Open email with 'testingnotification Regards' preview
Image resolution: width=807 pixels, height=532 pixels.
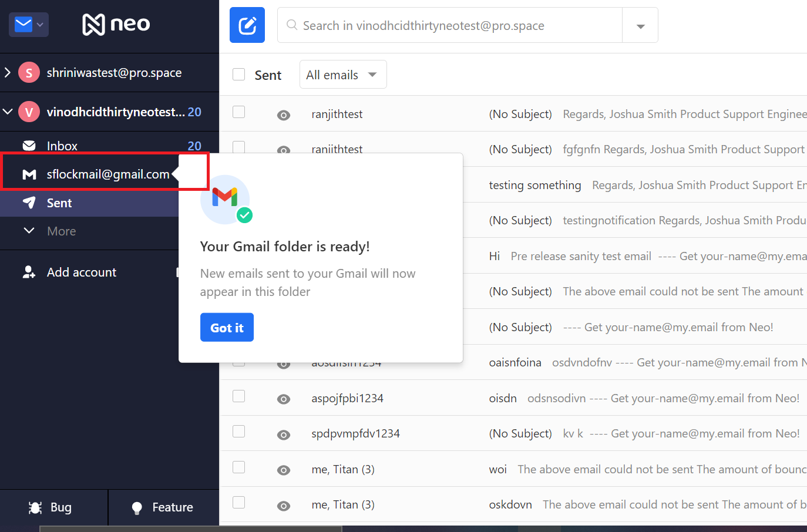[x=684, y=220]
